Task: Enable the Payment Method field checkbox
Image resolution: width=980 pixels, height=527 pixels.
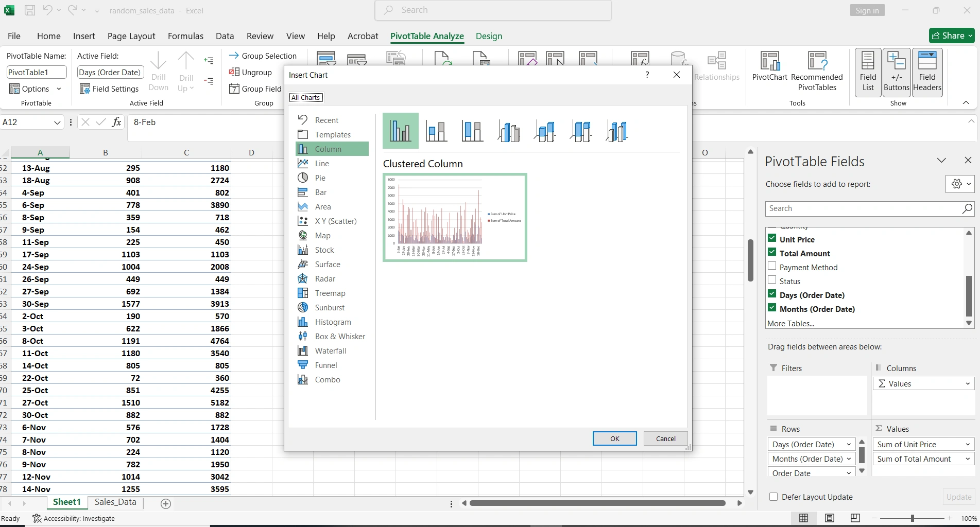Action: pyautogui.click(x=772, y=267)
